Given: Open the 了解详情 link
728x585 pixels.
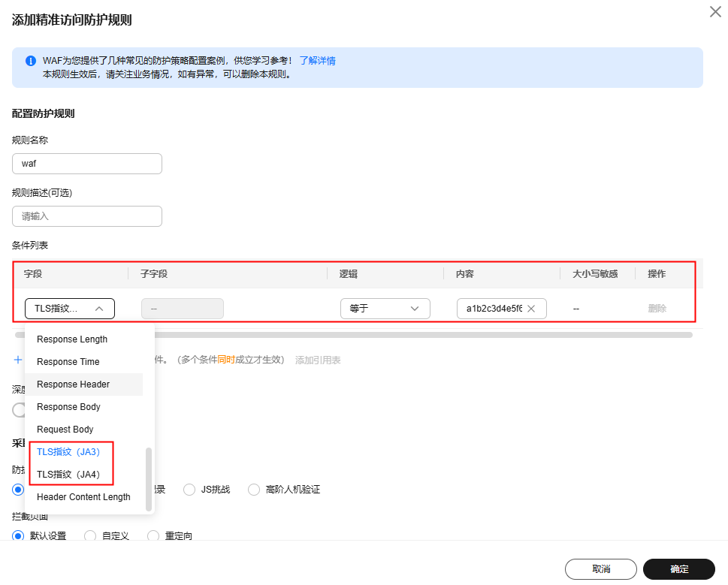Looking at the screenshot, I should [x=317, y=61].
